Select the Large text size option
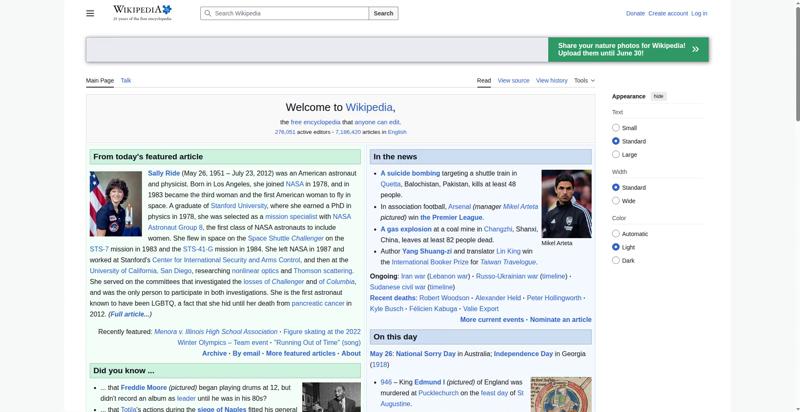 coord(616,154)
